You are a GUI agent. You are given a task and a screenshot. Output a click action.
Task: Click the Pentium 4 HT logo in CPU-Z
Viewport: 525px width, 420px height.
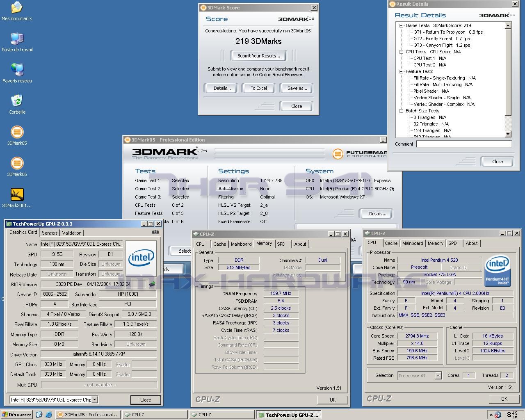(x=498, y=271)
